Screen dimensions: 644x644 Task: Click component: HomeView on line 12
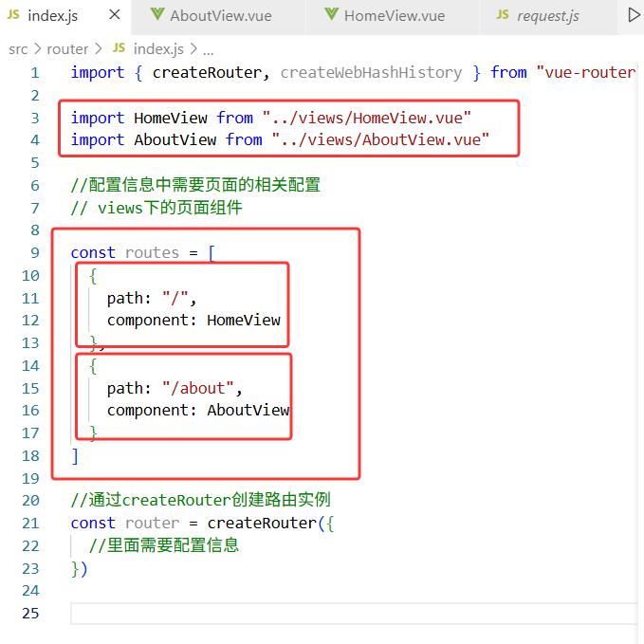(193, 320)
